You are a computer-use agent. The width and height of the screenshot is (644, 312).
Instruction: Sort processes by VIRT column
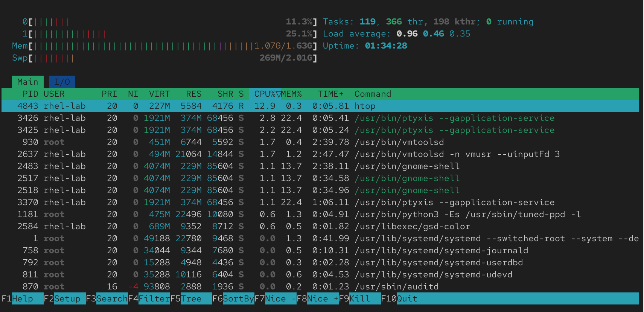[160, 94]
